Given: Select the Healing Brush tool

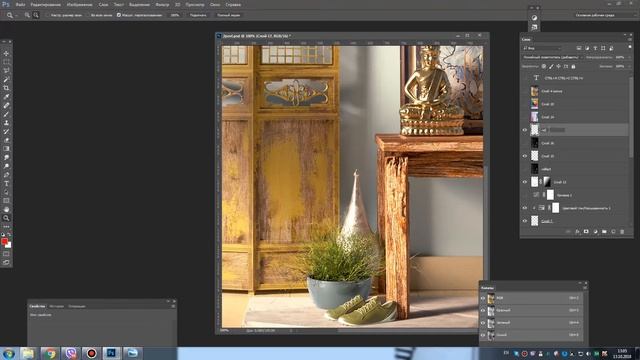Looking at the screenshot, I should point(6,105).
